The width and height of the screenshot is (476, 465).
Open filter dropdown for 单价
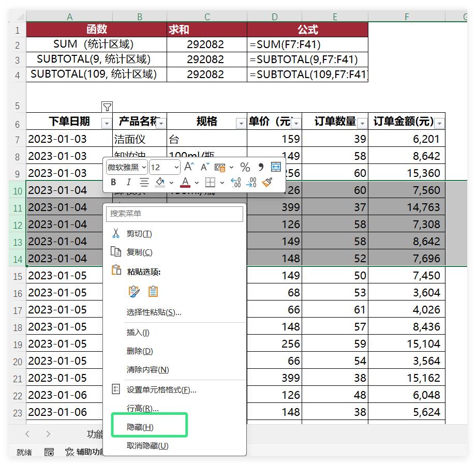point(296,124)
